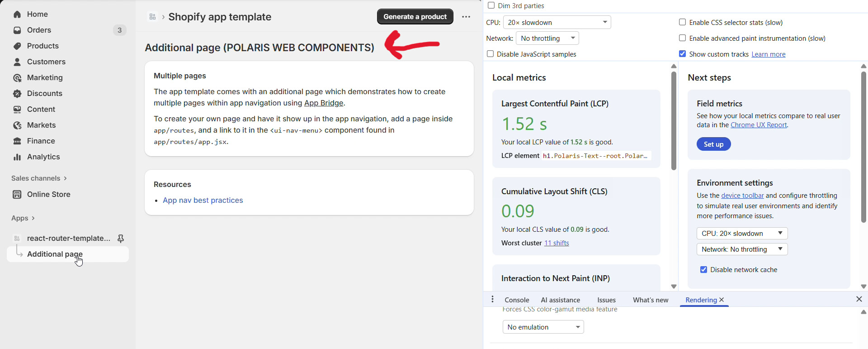Open the Additional page nav item

click(x=68, y=254)
